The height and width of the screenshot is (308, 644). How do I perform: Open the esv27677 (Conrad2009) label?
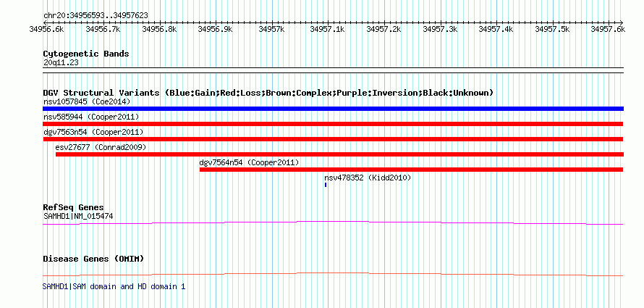[x=101, y=147]
